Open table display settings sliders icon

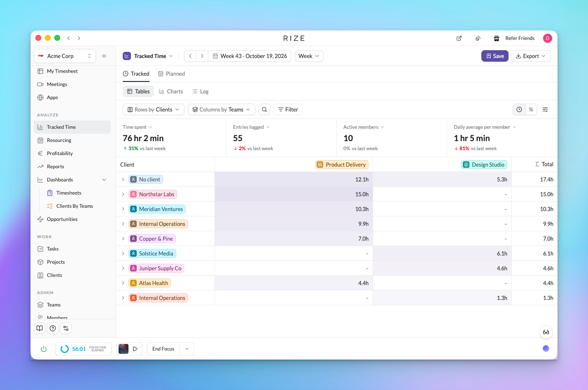[x=545, y=109]
